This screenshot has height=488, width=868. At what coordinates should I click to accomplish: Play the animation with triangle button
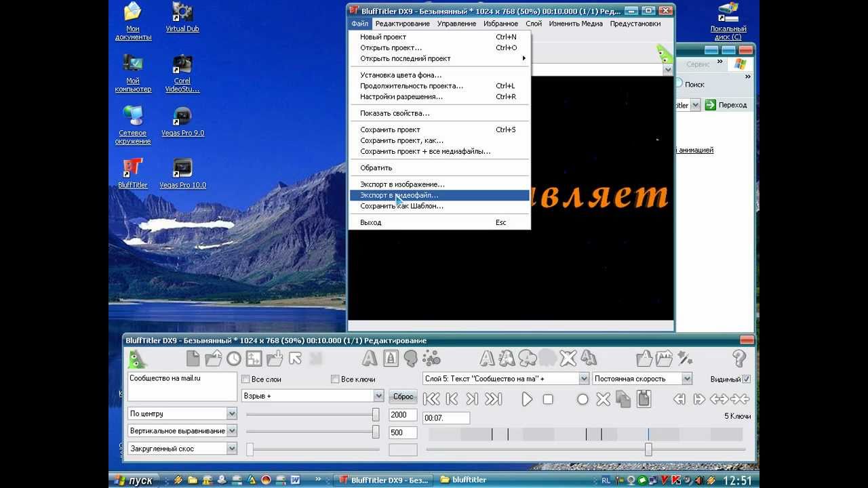(527, 399)
